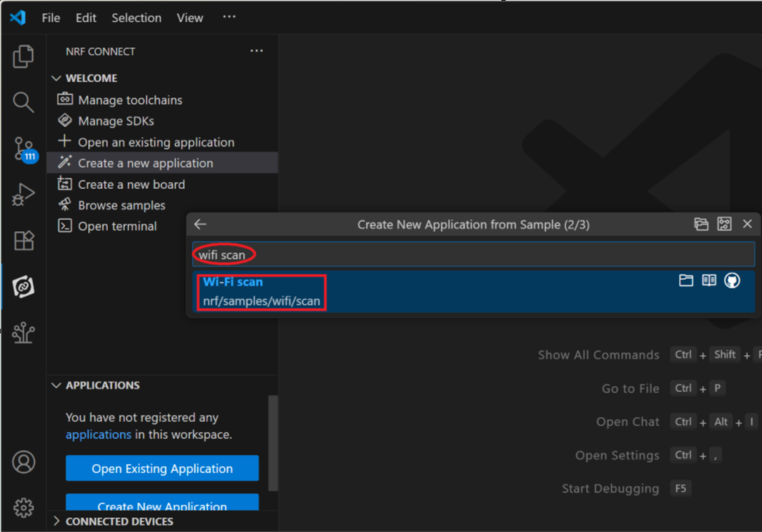Click the Open Existing Application button
762x532 pixels.
tap(162, 469)
